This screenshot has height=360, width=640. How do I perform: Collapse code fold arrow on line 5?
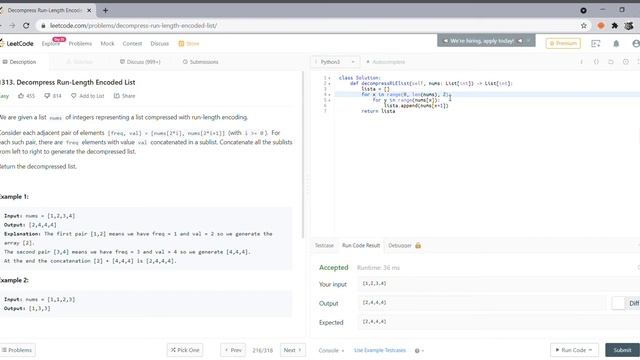pyautogui.click(x=329, y=100)
